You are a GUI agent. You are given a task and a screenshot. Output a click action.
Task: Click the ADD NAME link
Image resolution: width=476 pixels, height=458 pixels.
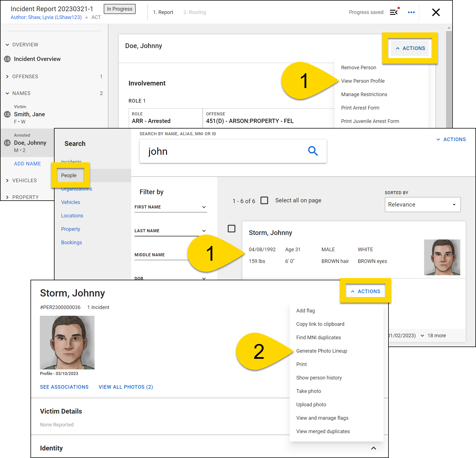tap(27, 163)
